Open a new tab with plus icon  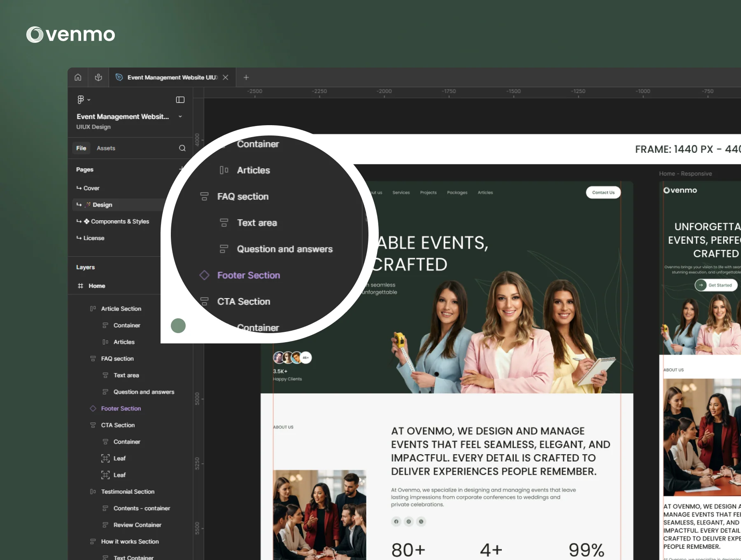[x=246, y=77]
